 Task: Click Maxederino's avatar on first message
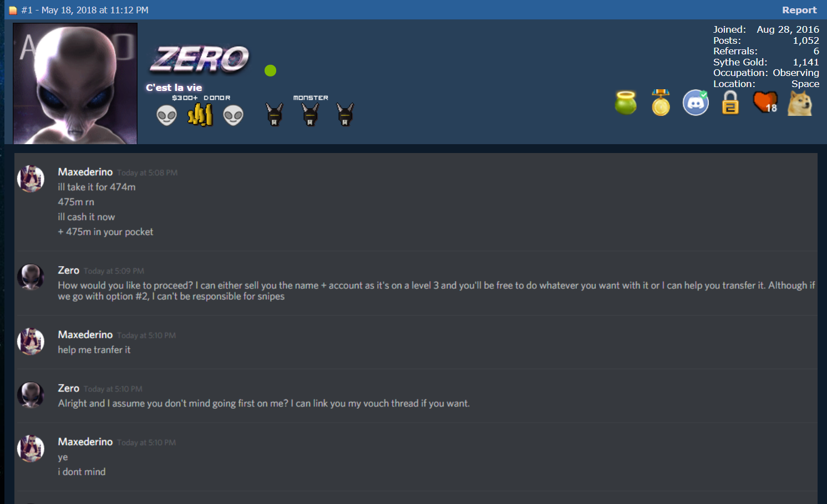(x=31, y=179)
